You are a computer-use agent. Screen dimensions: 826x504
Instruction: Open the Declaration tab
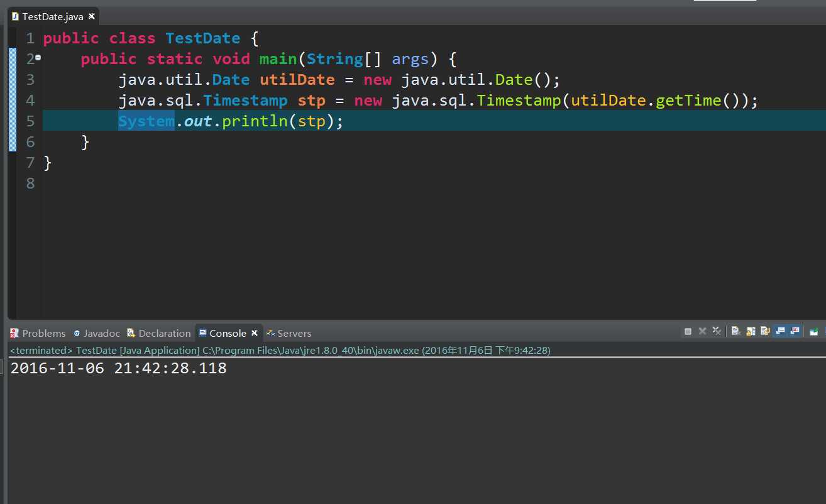point(159,333)
